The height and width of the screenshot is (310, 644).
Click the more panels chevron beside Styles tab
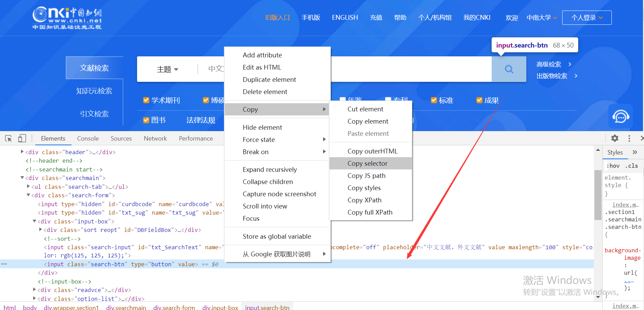(x=635, y=152)
